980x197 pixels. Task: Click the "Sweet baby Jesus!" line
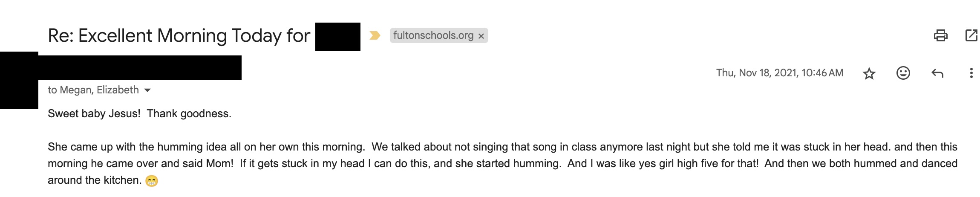[139, 114]
